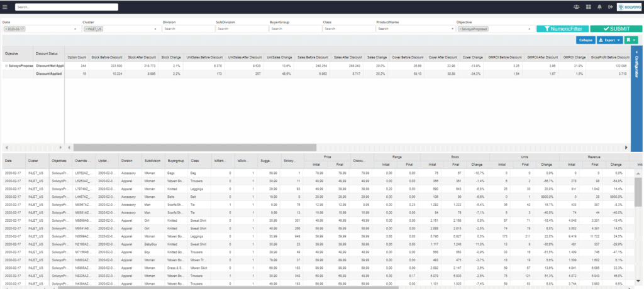Viewport: 644px width, 289px height.
Task: Open the green bookmark dropdown
Action: click(x=631, y=40)
